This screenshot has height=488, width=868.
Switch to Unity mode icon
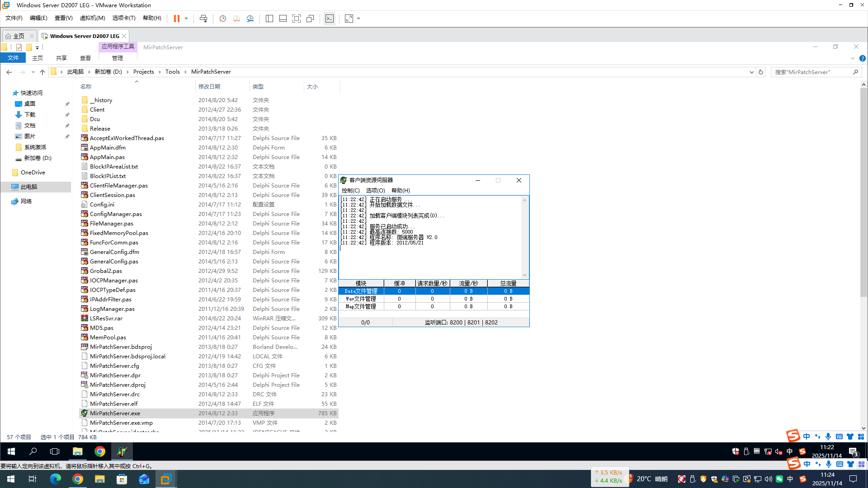[x=310, y=19]
